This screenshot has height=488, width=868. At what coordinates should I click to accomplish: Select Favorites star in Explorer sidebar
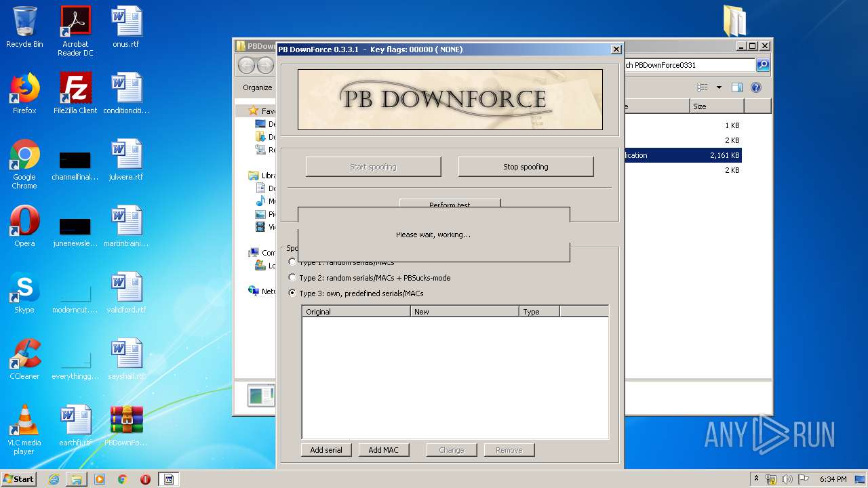254,110
